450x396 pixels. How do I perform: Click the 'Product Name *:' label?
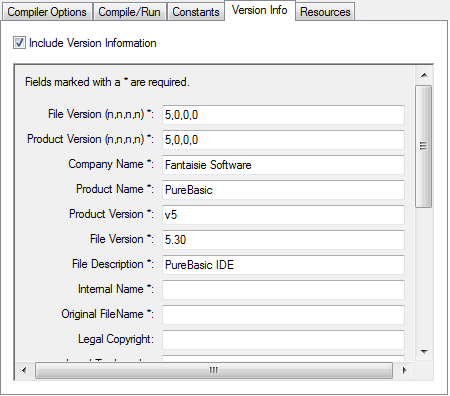[115, 189]
